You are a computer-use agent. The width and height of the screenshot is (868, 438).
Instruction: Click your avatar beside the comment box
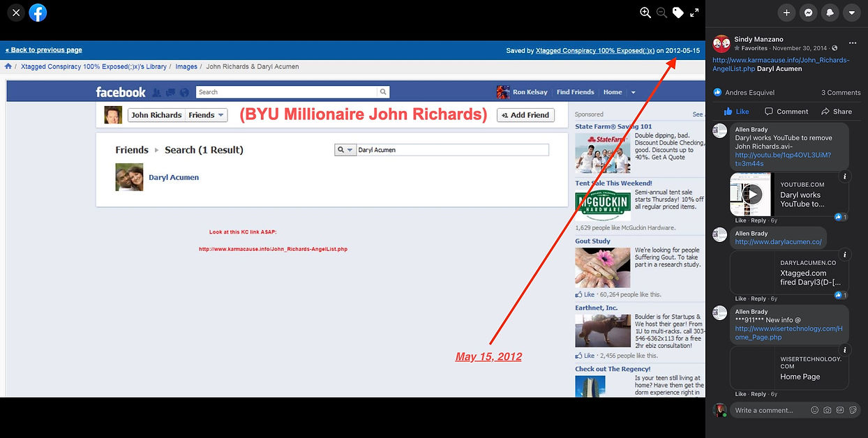pyautogui.click(x=719, y=410)
